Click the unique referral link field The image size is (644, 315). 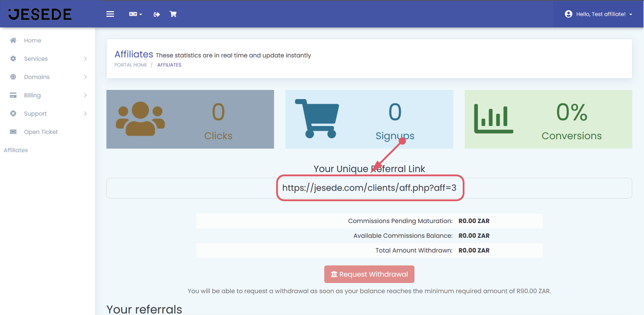tap(369, 188)
